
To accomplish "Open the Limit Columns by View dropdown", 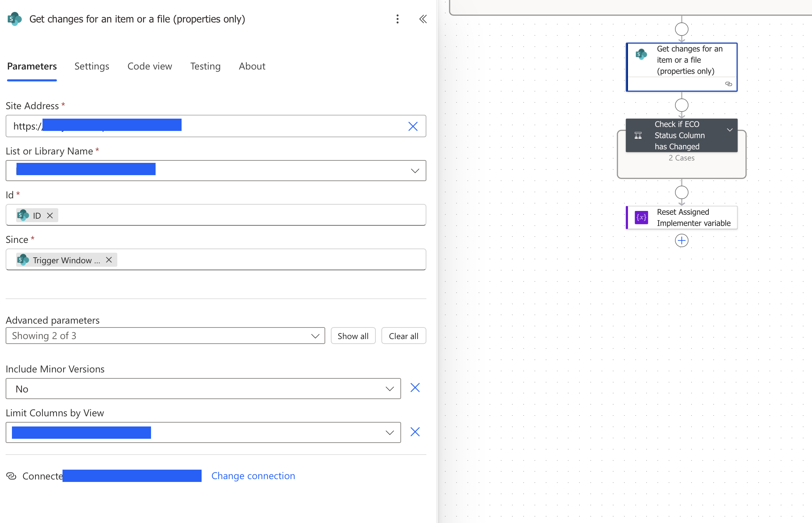I will [x=389, y=433].
